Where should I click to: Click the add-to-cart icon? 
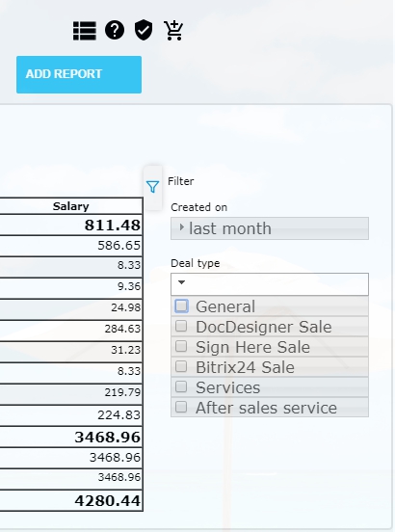(173, 31)
